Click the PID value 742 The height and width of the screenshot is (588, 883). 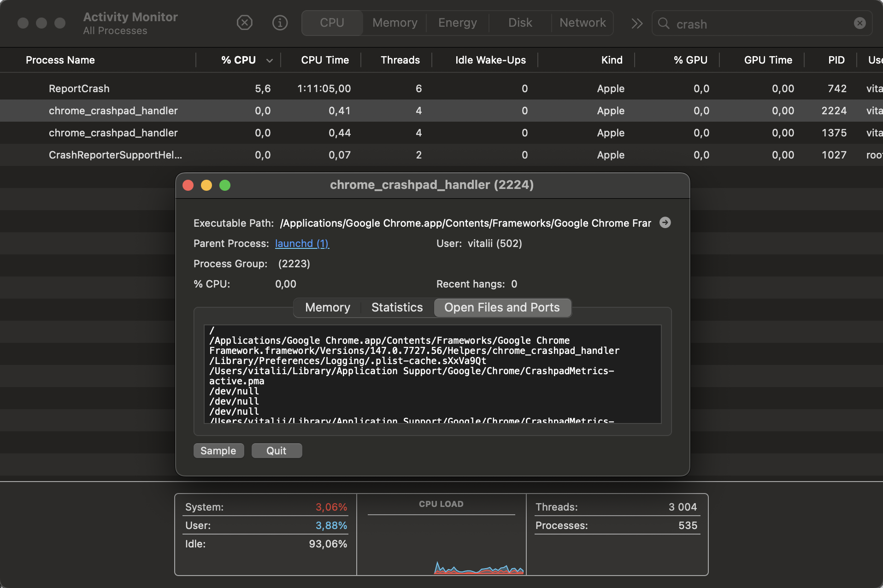pos(837,88)
